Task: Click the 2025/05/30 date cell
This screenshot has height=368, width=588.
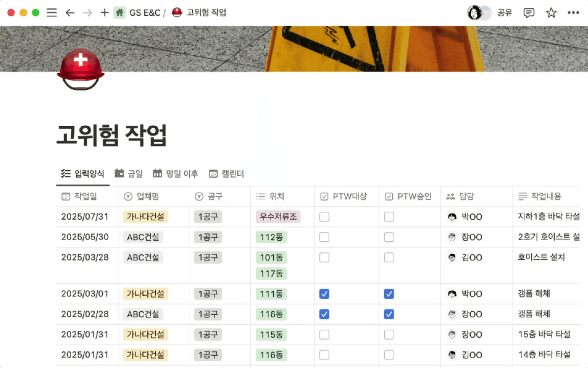Action: click(85, 237)
